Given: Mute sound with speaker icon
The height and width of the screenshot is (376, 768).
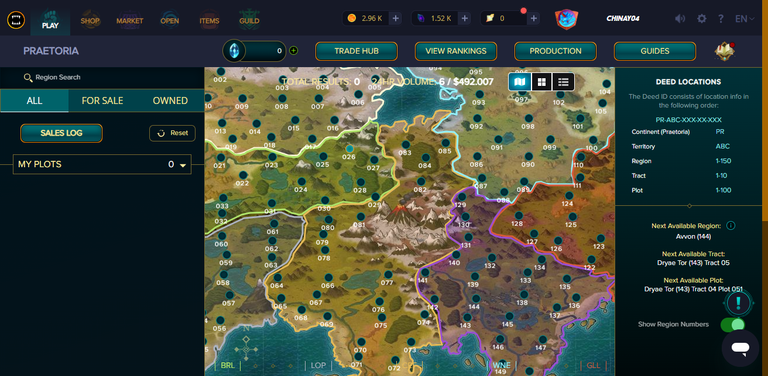Looking at the screenshot, I should [x=680, y=19].
